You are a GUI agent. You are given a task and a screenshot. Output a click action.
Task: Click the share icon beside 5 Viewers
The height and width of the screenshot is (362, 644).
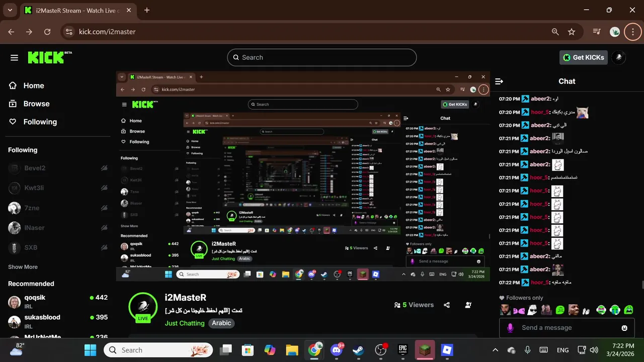[447, 305]
